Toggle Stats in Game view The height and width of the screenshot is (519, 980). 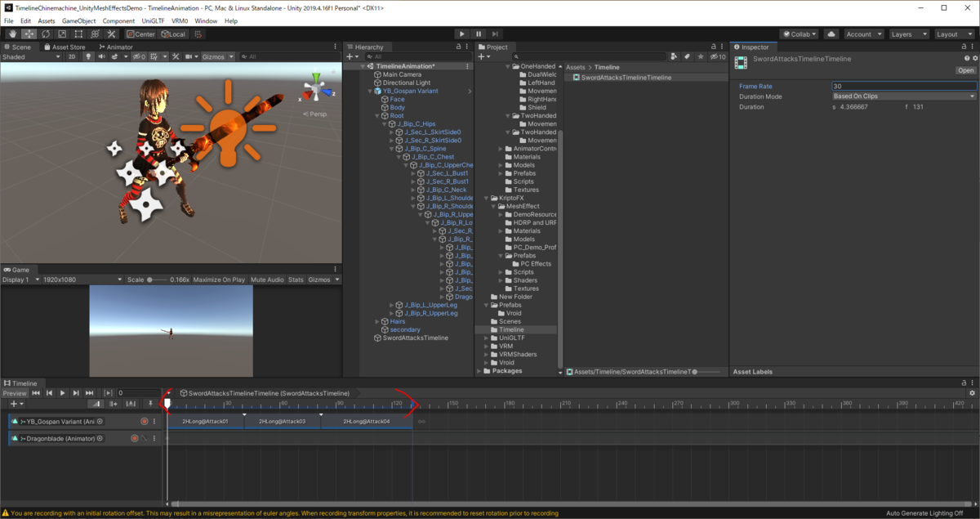(296, 280)
